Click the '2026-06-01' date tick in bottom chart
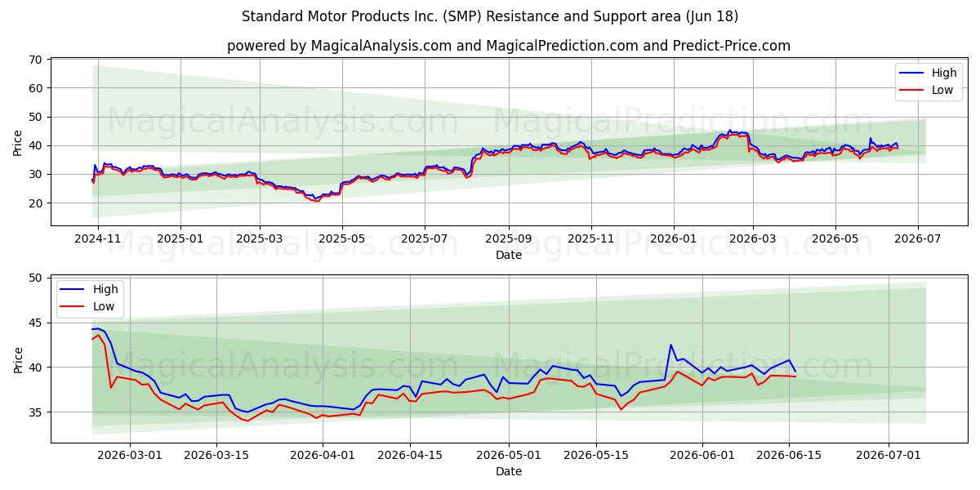The height and width of the screenshot is (490, 980). [702, 455]
